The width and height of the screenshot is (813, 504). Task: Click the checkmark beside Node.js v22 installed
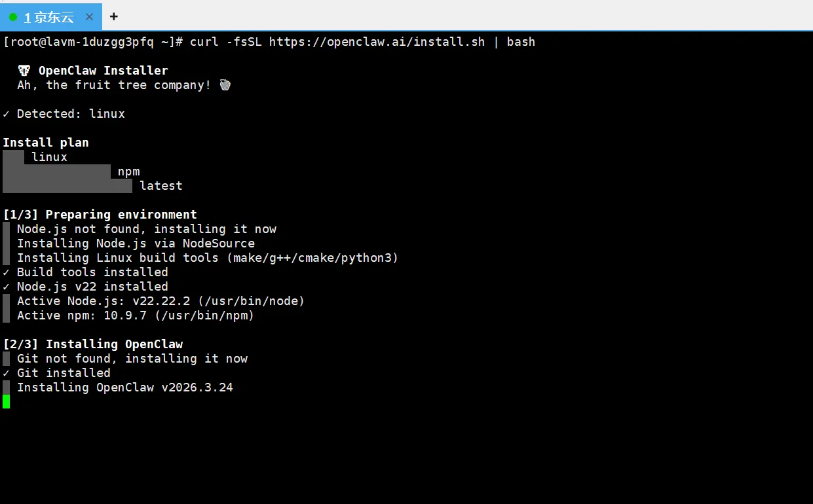click(x=6, y=287)
